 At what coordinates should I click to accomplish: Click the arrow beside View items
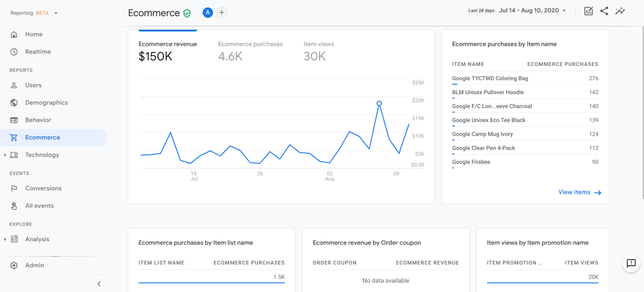point(598,193)
